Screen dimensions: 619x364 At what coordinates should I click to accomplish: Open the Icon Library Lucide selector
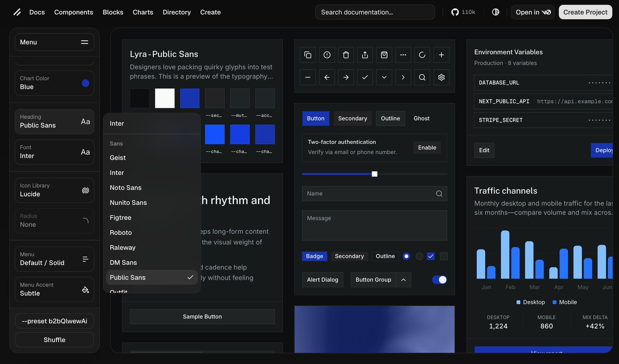(55, 190)
